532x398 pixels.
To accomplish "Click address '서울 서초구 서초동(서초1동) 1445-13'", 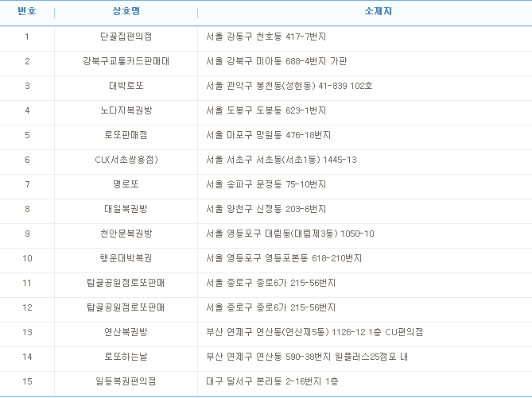I will click(282, 160).
